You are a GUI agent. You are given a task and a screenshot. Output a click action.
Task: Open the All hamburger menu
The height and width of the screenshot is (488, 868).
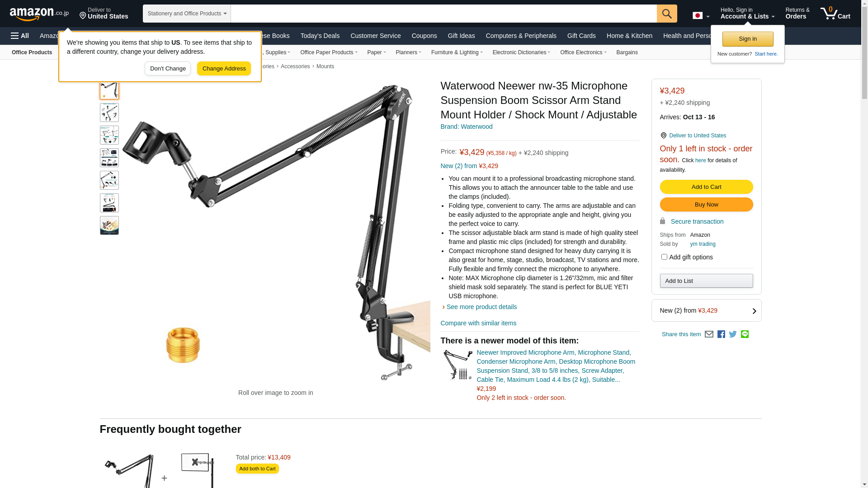click(x=20, y=36)
